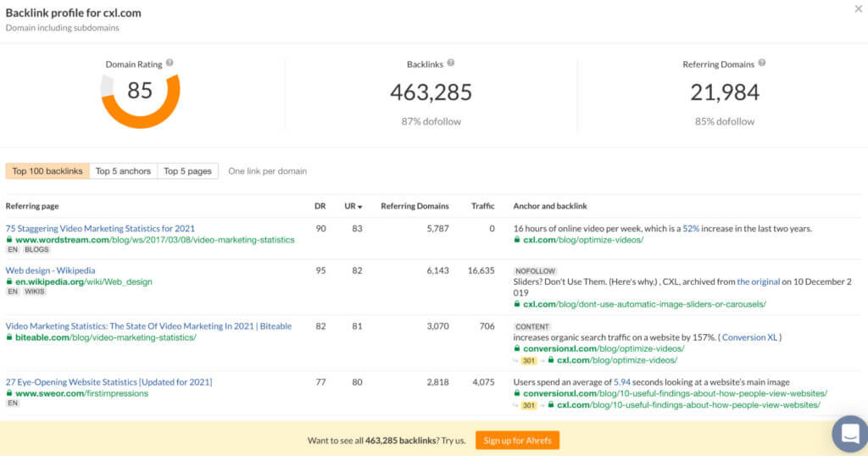This screenshot has width=868, height=456.
Task: Click the Domain Rating help icon
Action: coord(170,63)
